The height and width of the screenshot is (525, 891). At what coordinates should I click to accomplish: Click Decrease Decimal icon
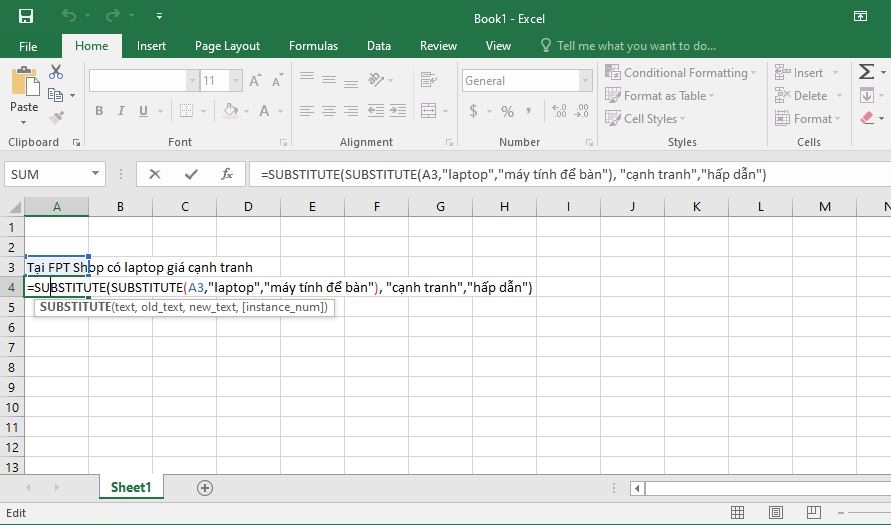pyautogui.click(x=582, y=111)
